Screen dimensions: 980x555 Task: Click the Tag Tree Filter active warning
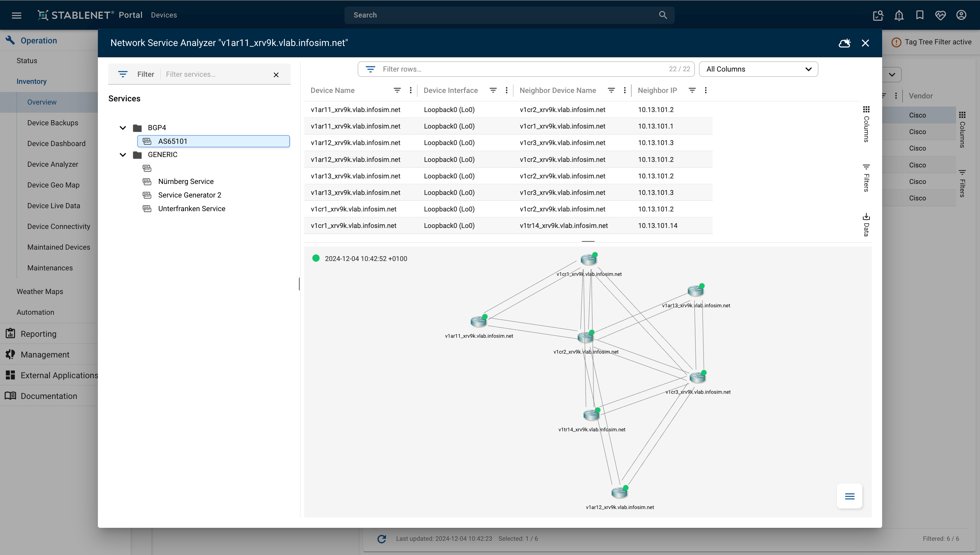[931, 42]
